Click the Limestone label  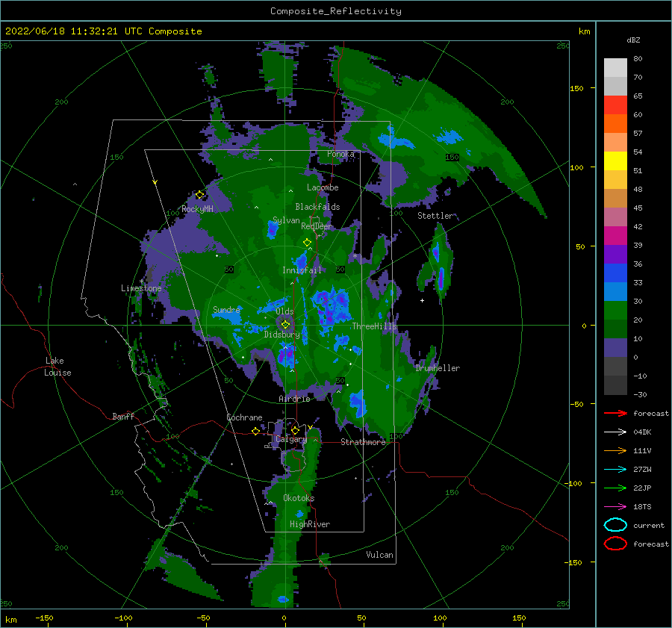(x=141, y=288)
